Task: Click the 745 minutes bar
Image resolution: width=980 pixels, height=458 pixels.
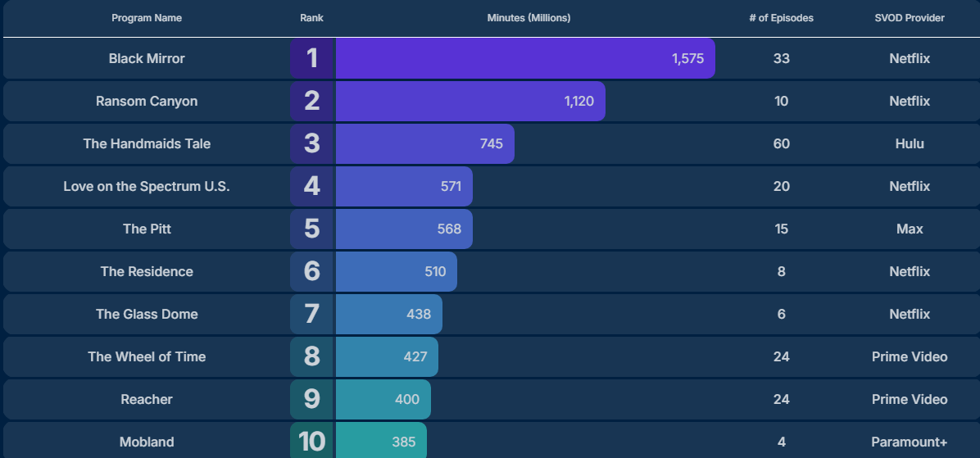Action: (x=424, y=144)
